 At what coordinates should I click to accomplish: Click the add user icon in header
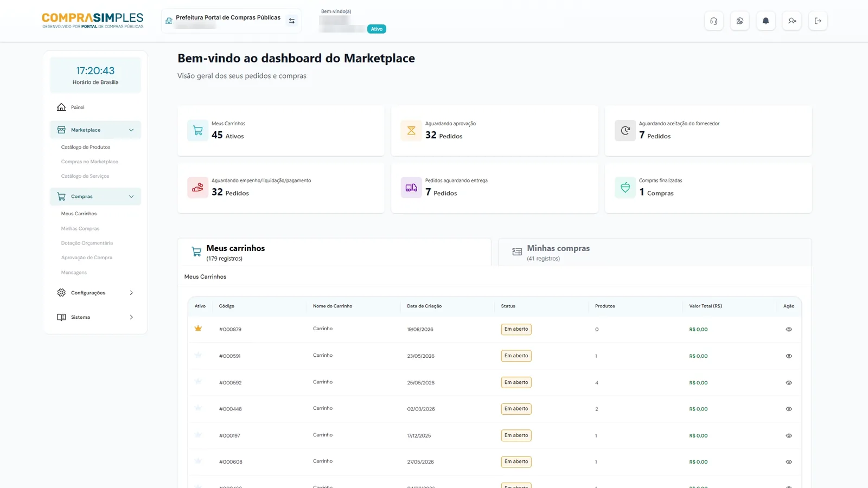tap(792, 21)
